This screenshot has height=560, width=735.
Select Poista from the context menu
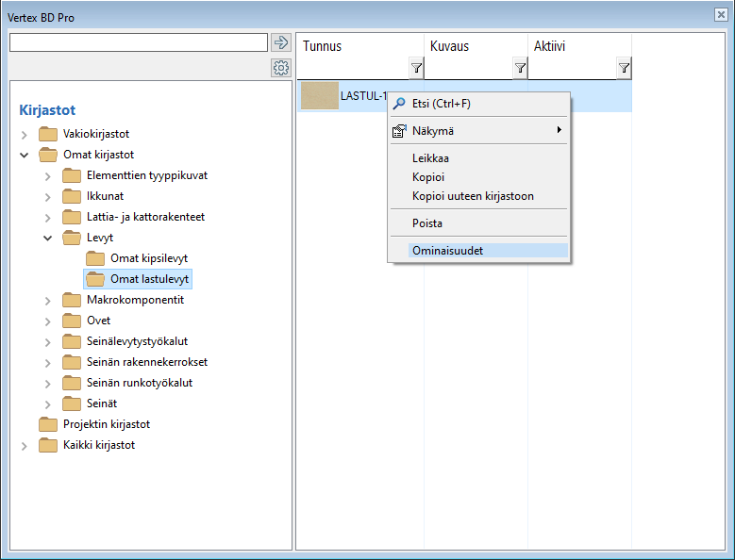427,223
